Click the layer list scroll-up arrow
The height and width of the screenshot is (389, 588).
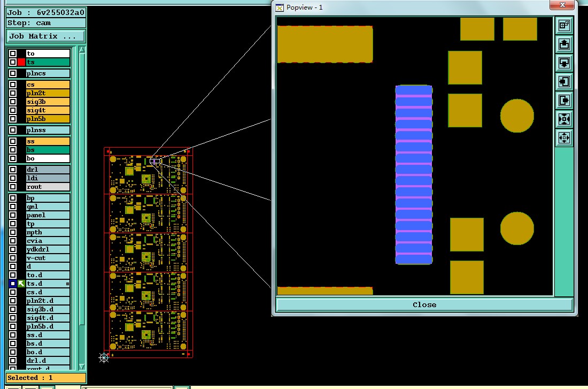[82, 50]
